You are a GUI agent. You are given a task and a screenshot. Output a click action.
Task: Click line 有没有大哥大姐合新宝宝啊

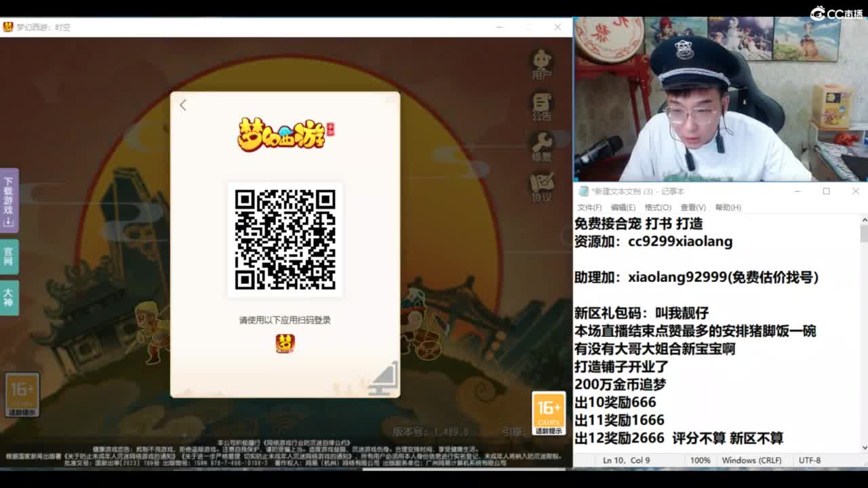click(654, 349)
